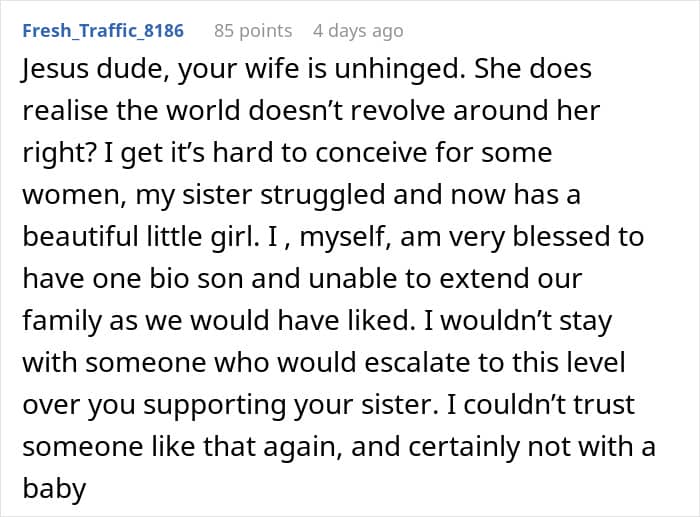Image resolution: width=700 pixels, height=517 pixels.
Task: Click the word 'supporting' in ninth line
Action: tap(214, 405)
